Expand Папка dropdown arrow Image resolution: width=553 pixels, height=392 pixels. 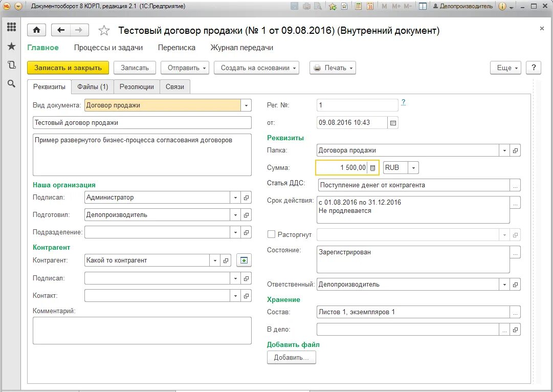(504, 150)
